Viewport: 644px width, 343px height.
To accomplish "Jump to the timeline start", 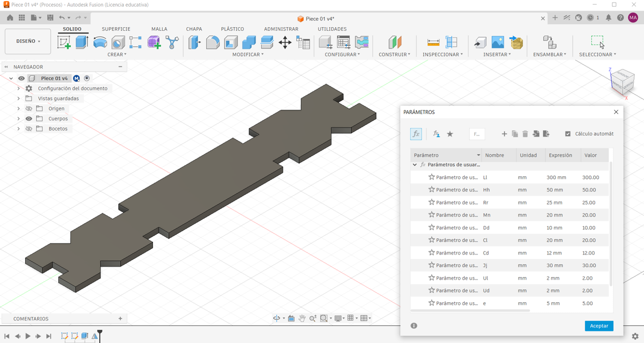I will click(x=7, y=336).
